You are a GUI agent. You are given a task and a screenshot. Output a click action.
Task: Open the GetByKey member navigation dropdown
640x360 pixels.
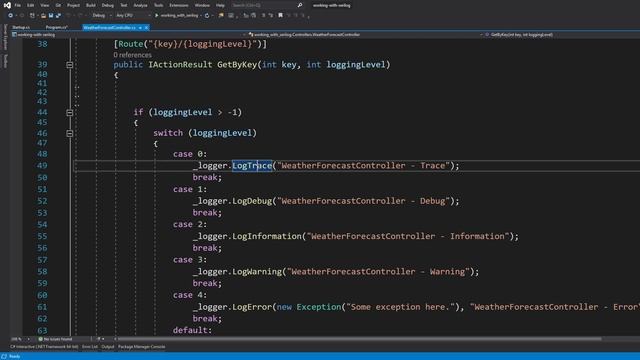click(x=562, y=35)
